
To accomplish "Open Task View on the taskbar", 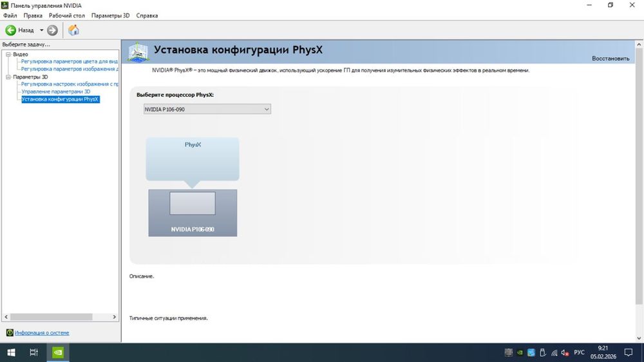I will (33, 352).
